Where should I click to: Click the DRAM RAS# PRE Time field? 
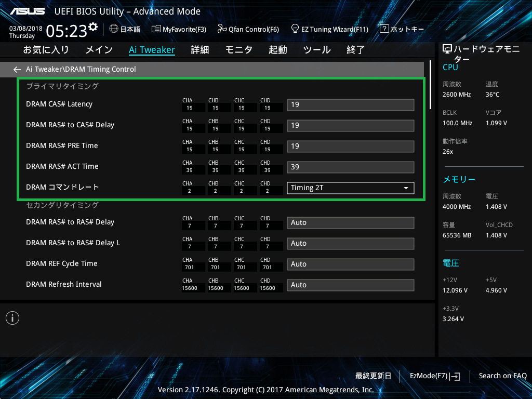coord(351,146)
